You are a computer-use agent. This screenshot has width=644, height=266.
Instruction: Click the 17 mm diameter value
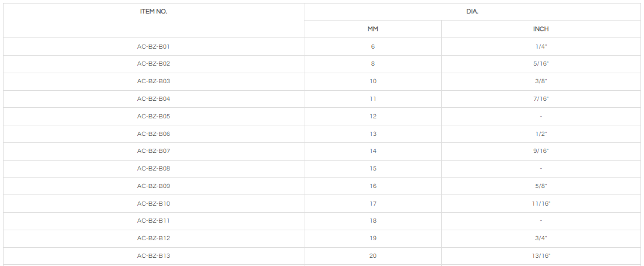[x=372, y=203]
